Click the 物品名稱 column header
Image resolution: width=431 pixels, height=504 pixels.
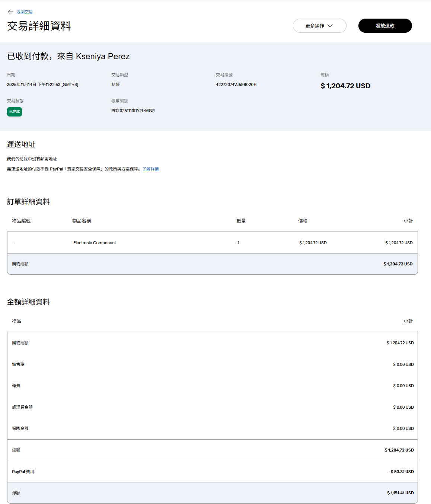(x=82, y=221)
